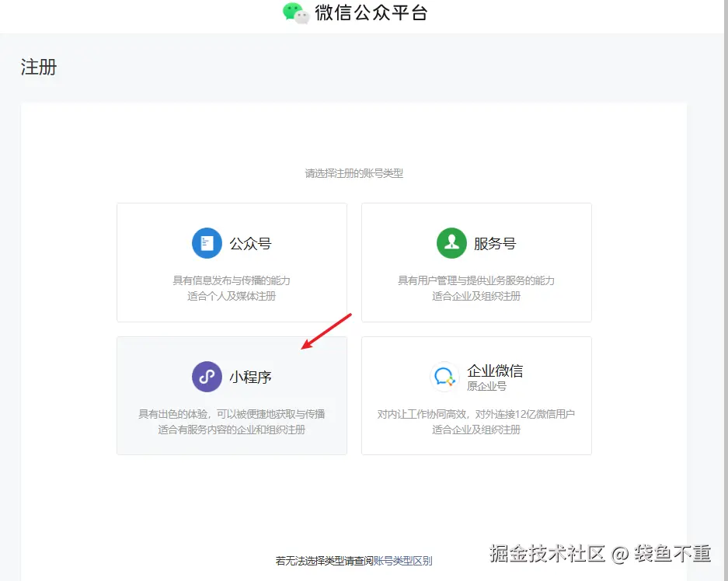Click the 若无法选择类型请查阅 text
The image size is (728, 581).
pos(325,561)
